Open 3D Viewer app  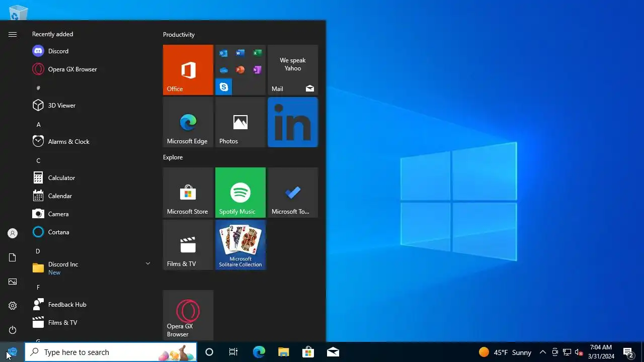point(91,106)
